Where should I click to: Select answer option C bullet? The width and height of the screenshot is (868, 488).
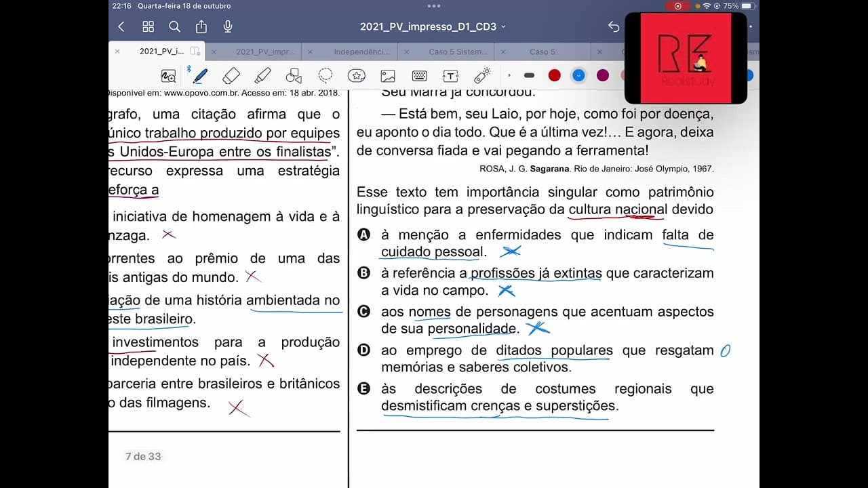click(363, 312)
